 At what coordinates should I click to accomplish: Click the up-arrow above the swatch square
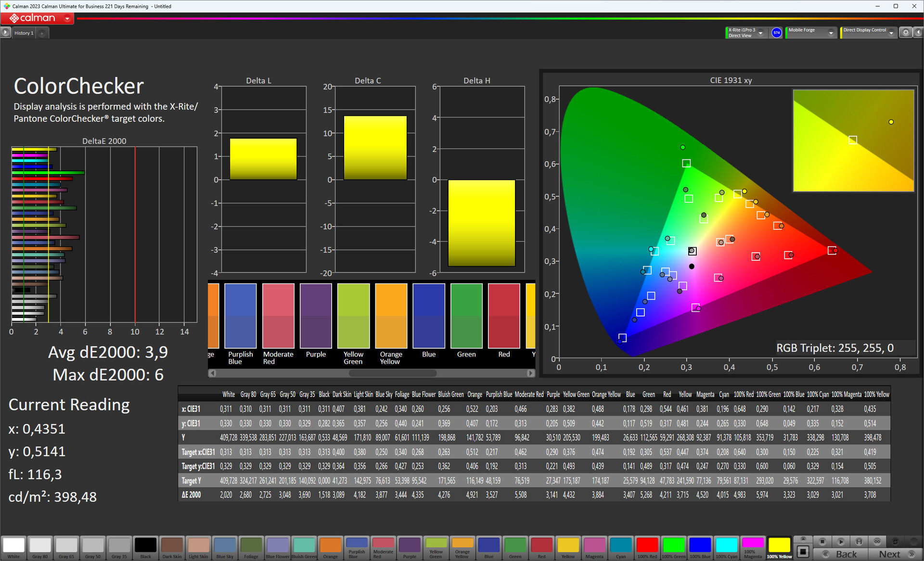(803, 539)
